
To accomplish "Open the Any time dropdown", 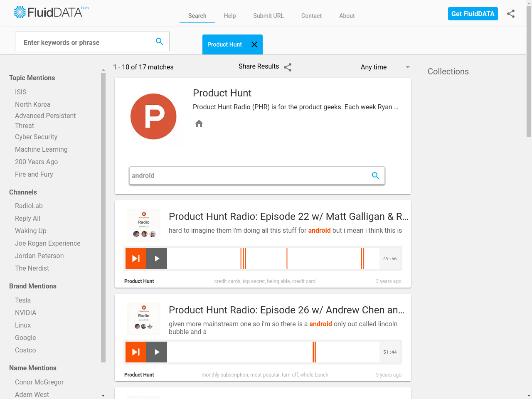I will pos(385,67).
